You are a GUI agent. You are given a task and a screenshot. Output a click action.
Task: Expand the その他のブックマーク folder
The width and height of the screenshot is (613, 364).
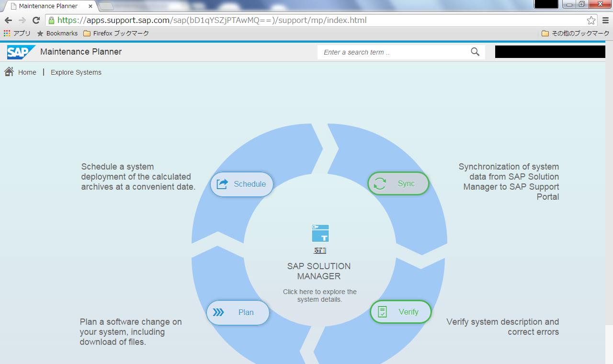pos(575,34)
